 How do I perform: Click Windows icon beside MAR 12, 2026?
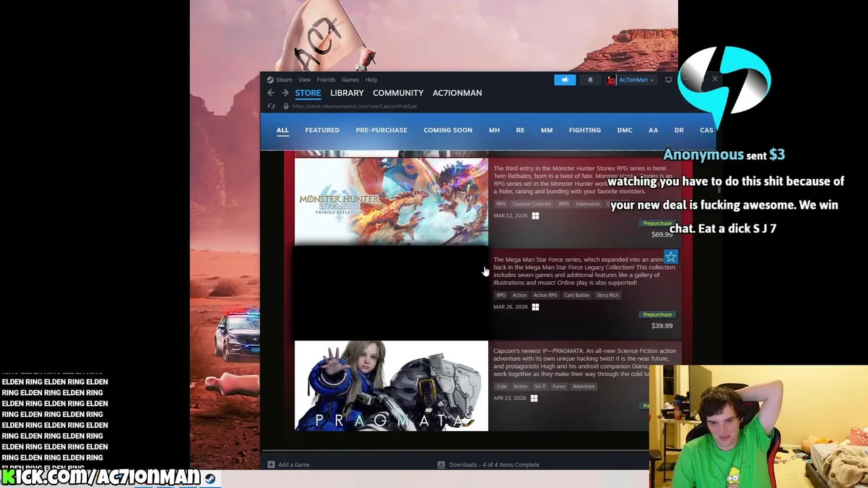(x=535, y=216)
